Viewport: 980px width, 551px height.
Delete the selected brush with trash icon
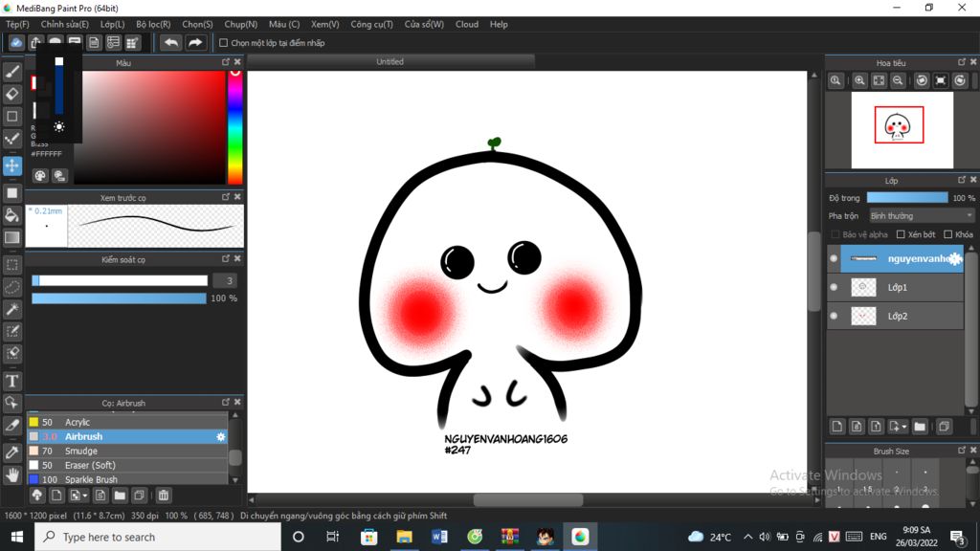(x=163, y=496)
